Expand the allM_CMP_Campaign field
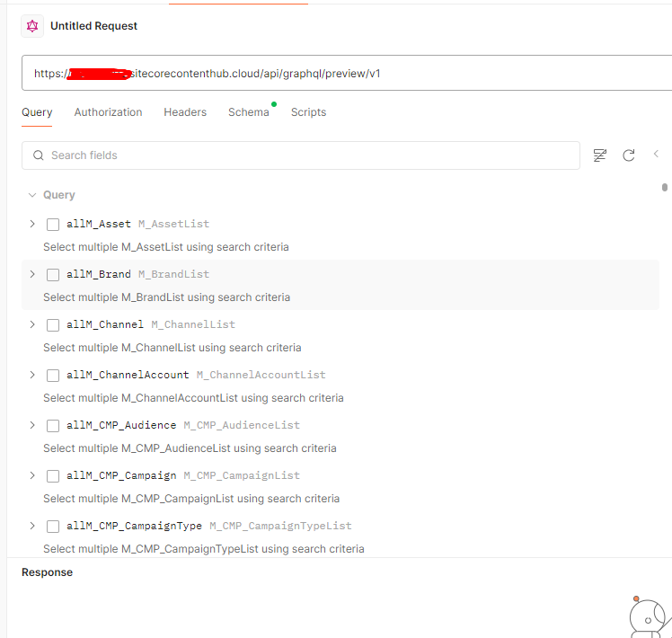Image resolution: width=672 pixels, height=638 pixels. point(32,475)
